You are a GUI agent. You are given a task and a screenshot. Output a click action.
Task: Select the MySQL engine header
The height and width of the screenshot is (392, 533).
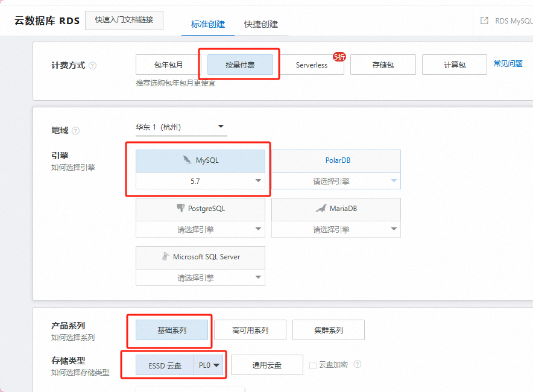click(x=200, y=161)
